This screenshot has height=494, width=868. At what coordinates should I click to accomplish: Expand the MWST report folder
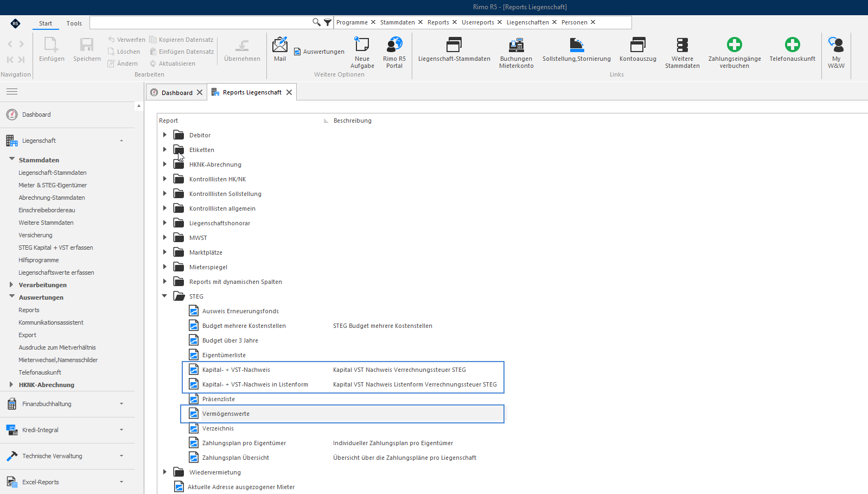165,237
